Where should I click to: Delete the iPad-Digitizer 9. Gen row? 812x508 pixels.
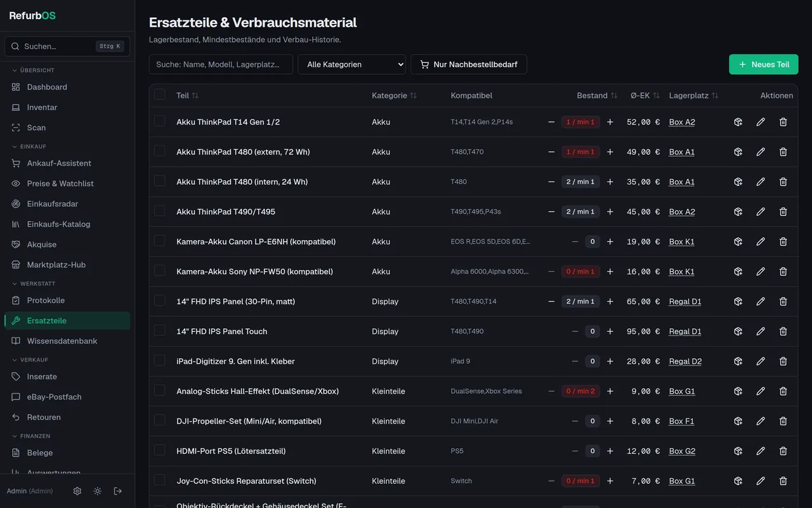coord(783,361)
